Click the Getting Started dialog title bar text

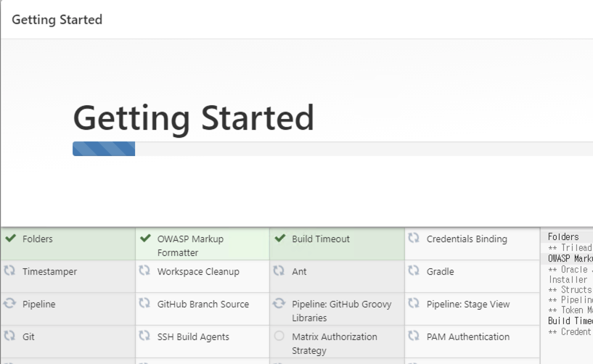57,20
